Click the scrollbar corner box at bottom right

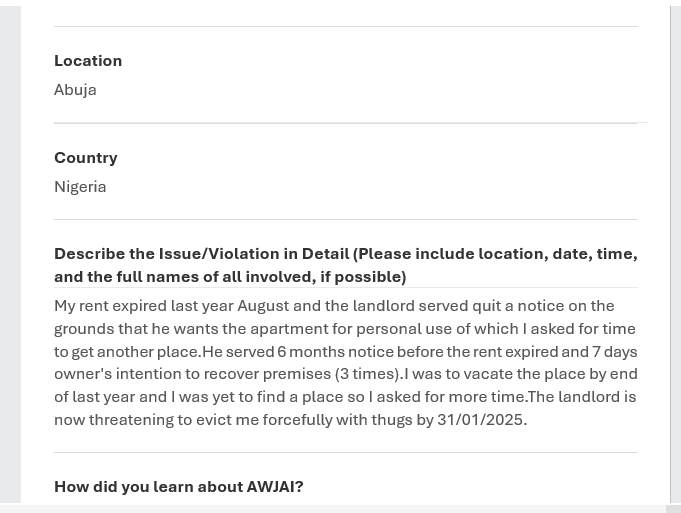pos(673,509)
